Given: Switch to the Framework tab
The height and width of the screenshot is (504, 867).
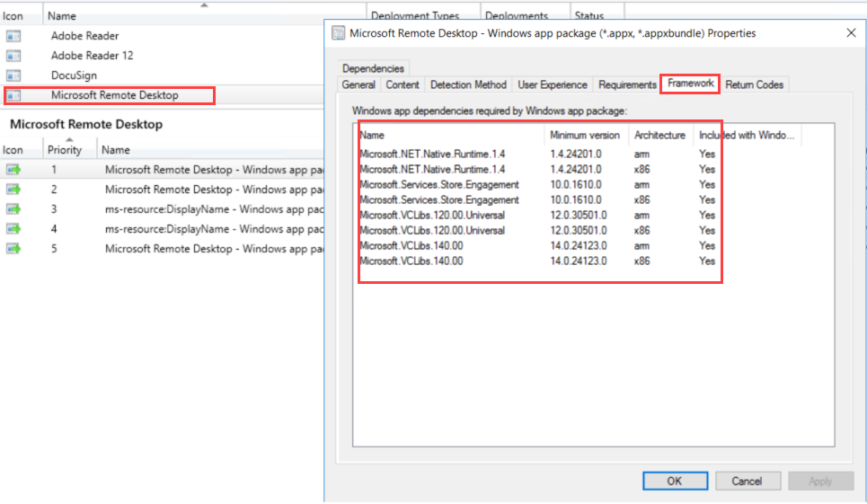Looking at the screenshot, I should click(690, 84).
